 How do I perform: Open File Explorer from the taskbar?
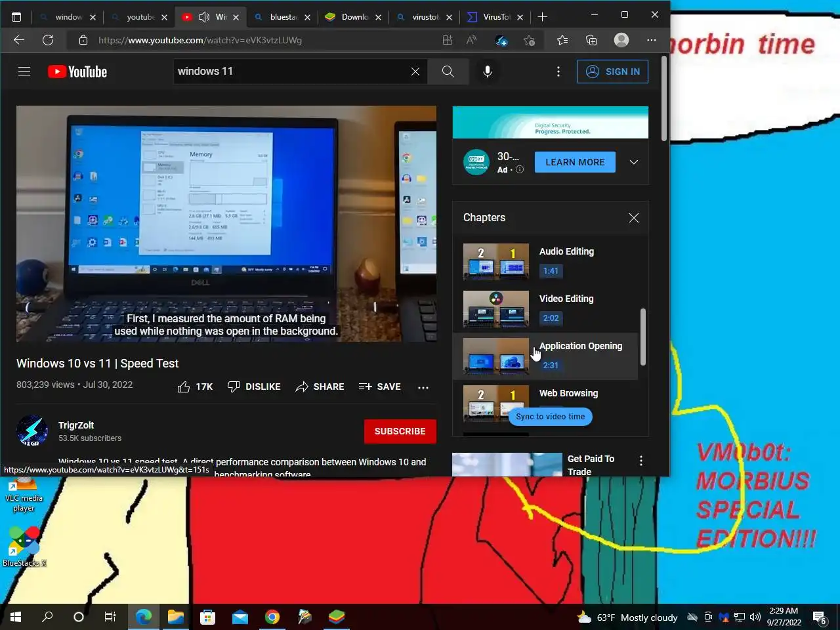(x=175, y=617)
